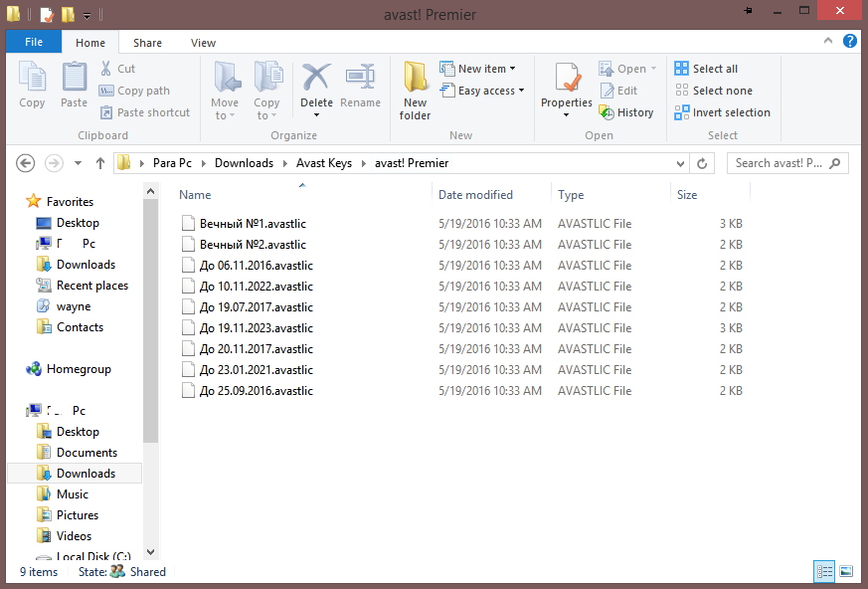868x589 pixels.
Task: Select file Вечный №1.avastlic
Action: tap(253, 224)
